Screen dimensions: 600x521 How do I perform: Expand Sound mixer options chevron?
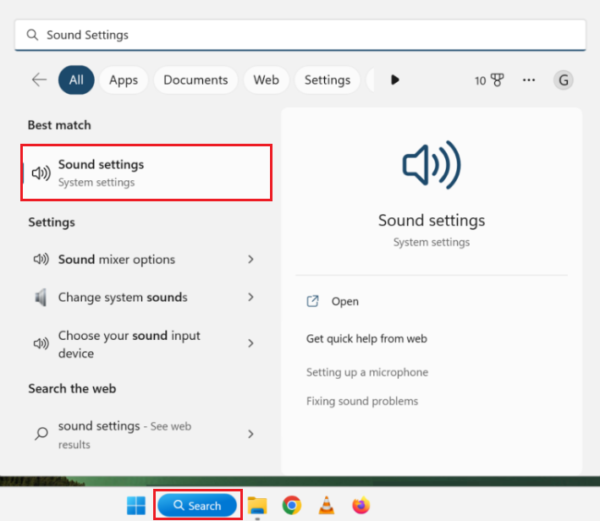[x=251, y=259]
